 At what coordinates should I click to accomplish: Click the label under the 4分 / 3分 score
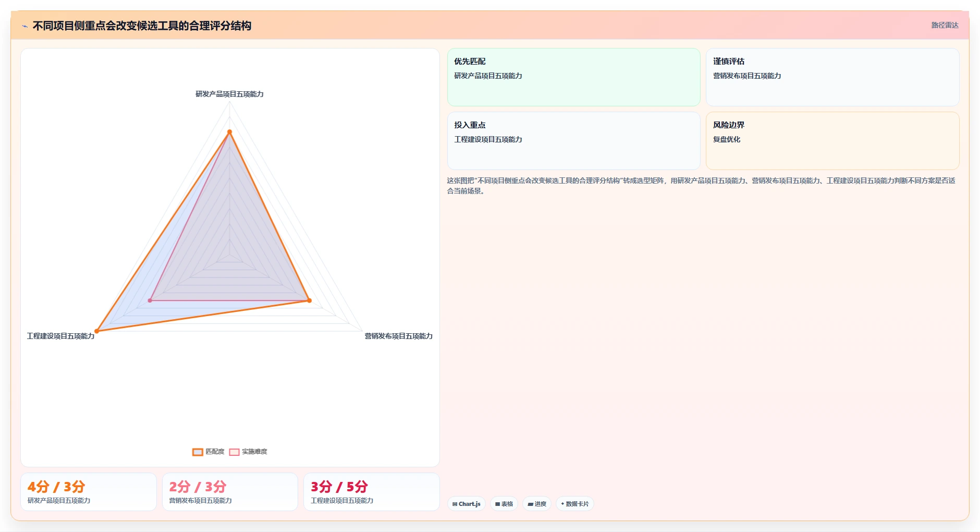click(x=59, y=501)
